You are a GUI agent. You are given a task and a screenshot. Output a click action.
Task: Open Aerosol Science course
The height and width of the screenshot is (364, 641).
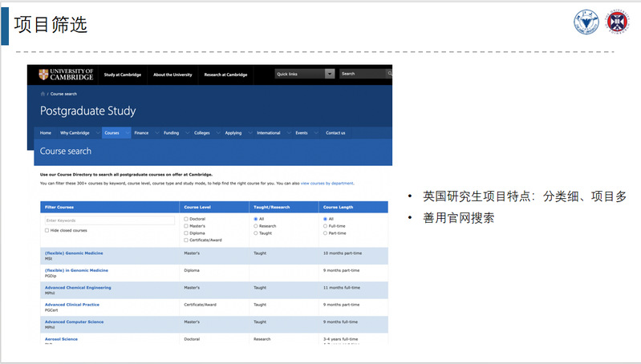pos(61,339)
